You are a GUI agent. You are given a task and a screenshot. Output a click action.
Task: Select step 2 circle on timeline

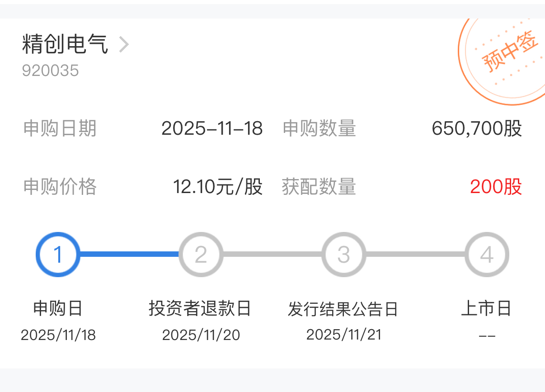pyautogui.click(x=201, y=255)
